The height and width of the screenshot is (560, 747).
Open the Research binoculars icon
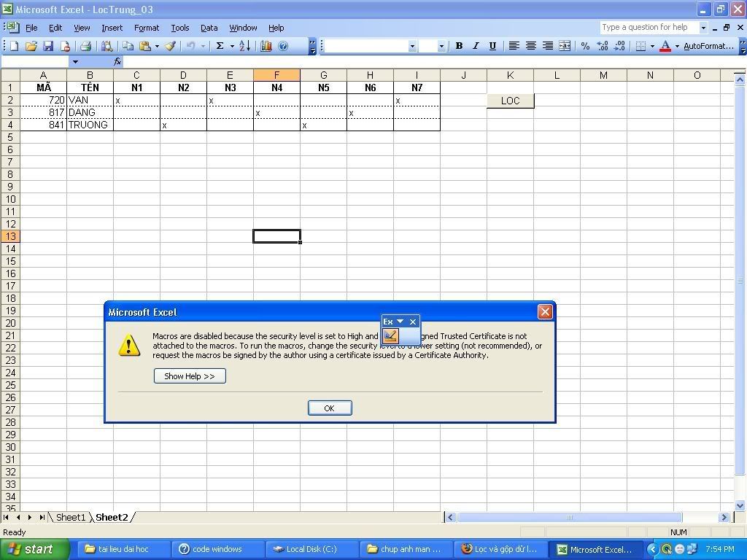tap(107, 46)
